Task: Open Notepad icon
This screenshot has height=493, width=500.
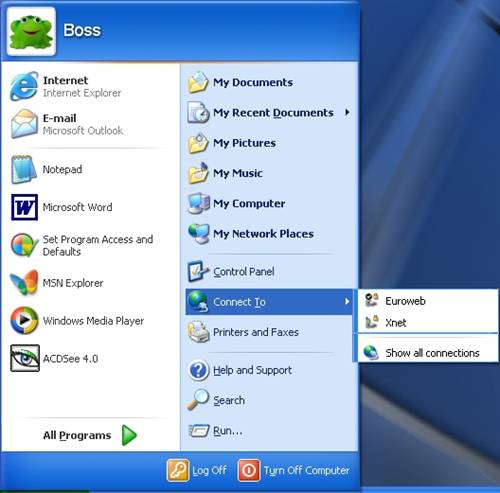Action: [24, 169]
